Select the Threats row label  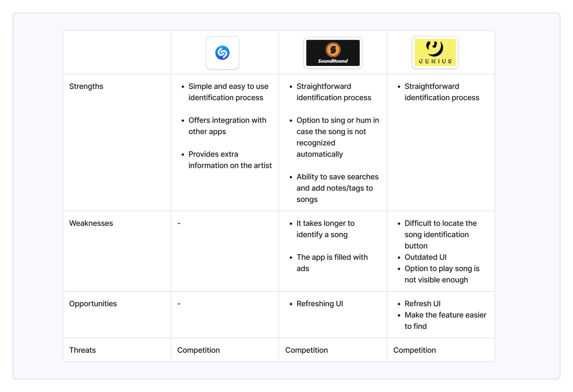[82, 350]
